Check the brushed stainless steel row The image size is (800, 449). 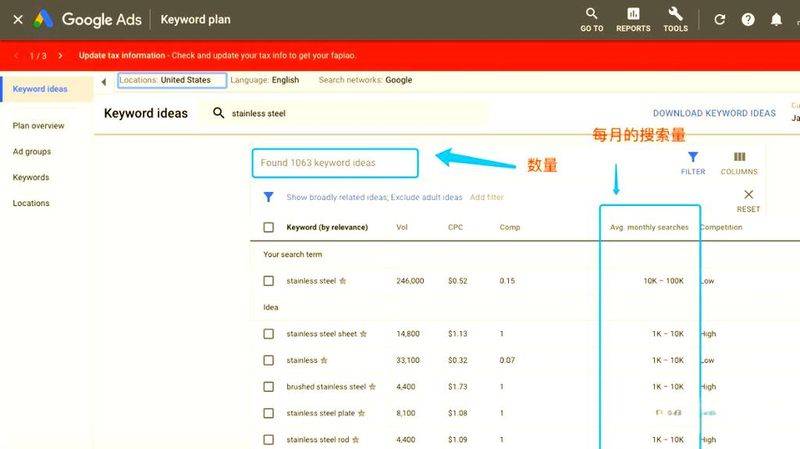coord(268,387)
